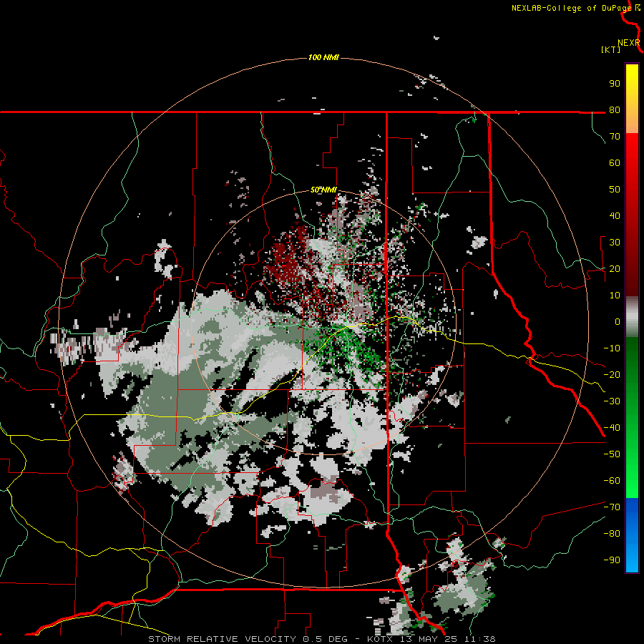644x644 pixels.
Task: Click the 0 value on the velocity scale
Action: [x=618, y=321]
